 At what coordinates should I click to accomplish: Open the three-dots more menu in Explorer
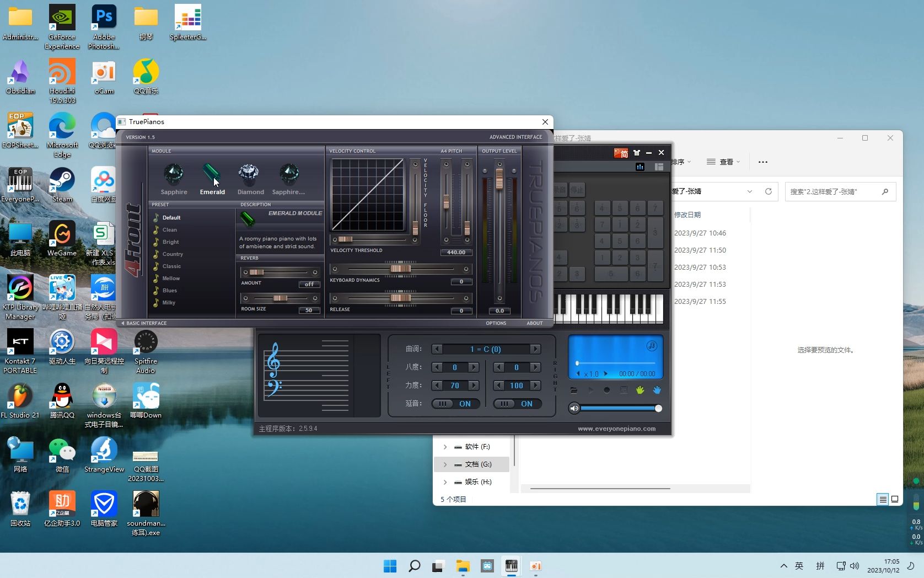tap(763, 162)
